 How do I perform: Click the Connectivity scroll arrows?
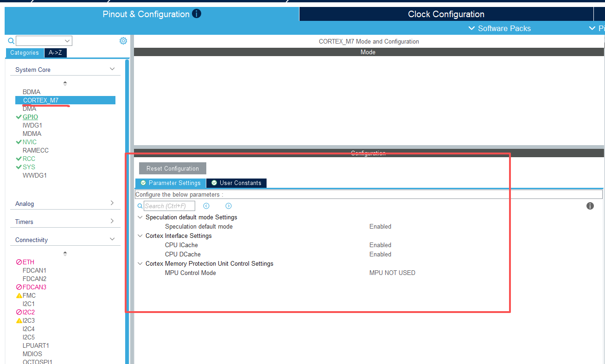click(x=65, y=254)
